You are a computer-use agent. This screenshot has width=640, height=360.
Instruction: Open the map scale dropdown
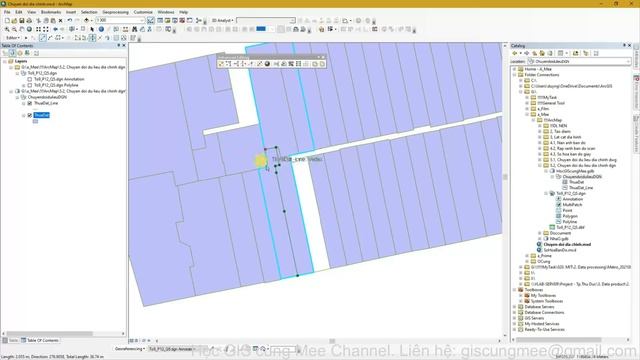pyautogui.click(x=142, y=20)
